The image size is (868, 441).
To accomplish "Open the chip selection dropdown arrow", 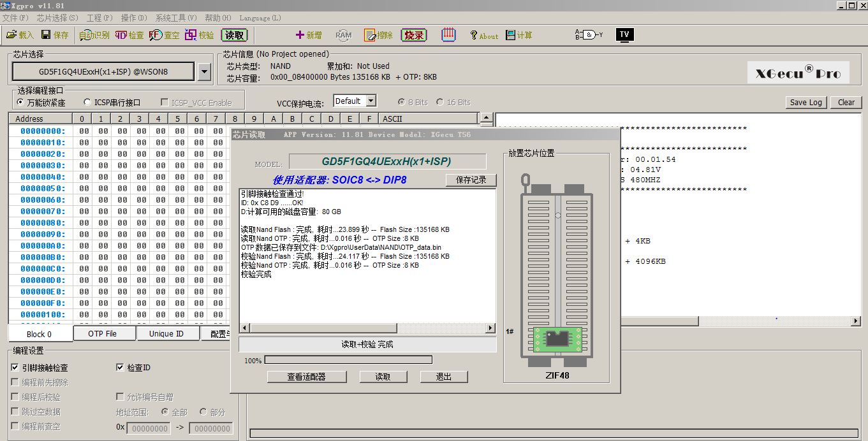I will point(204,72).
